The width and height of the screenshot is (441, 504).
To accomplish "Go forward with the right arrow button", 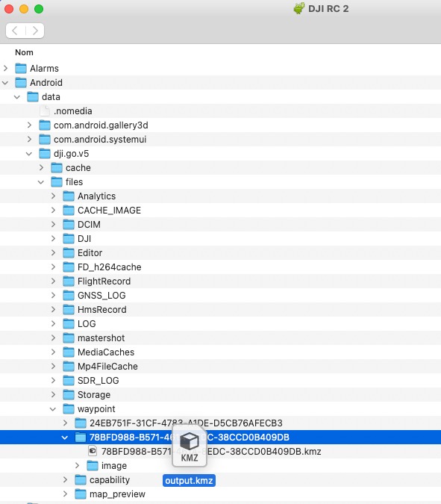I will pyautogui.click(x=35, y=31).
